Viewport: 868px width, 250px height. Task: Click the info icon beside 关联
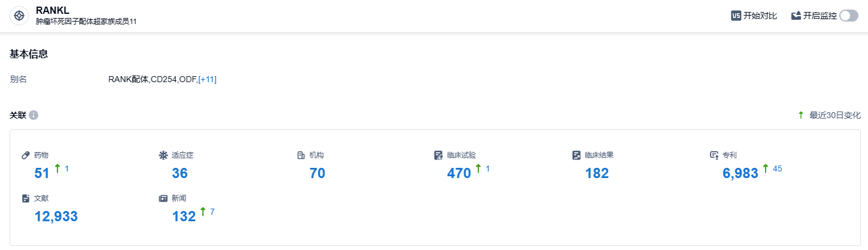pos(34,115)
